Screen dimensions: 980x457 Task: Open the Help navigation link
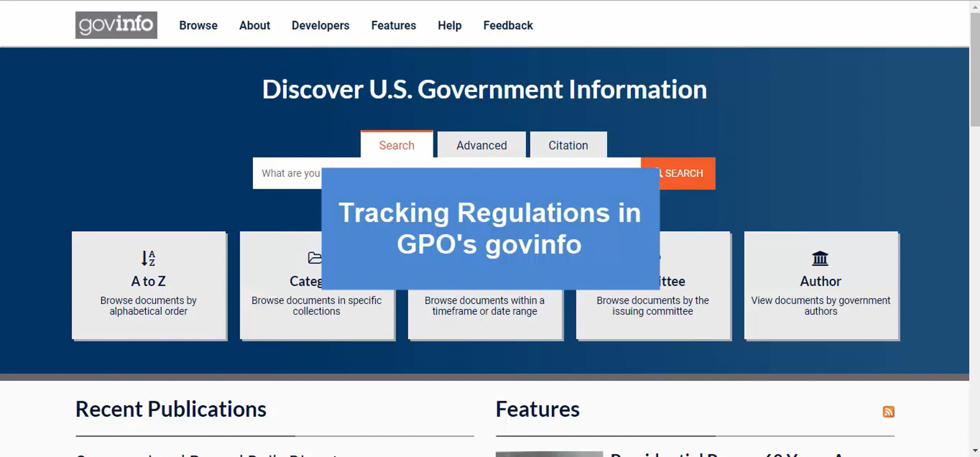click(x=450, y=25)
